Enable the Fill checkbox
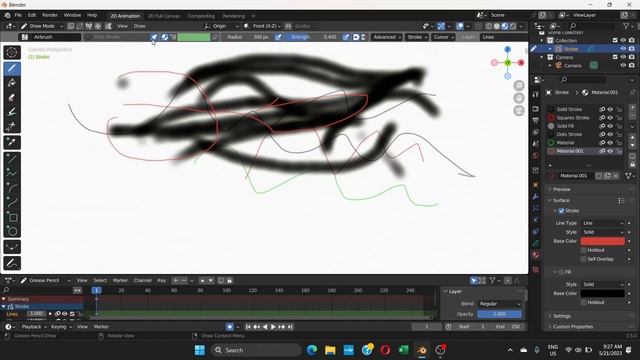 [x=562, y=272]
